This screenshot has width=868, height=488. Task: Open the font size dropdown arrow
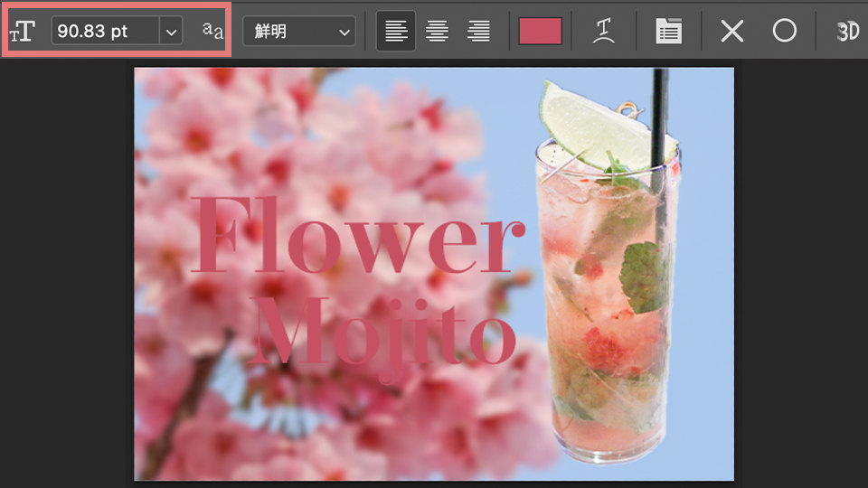point(171,32)
